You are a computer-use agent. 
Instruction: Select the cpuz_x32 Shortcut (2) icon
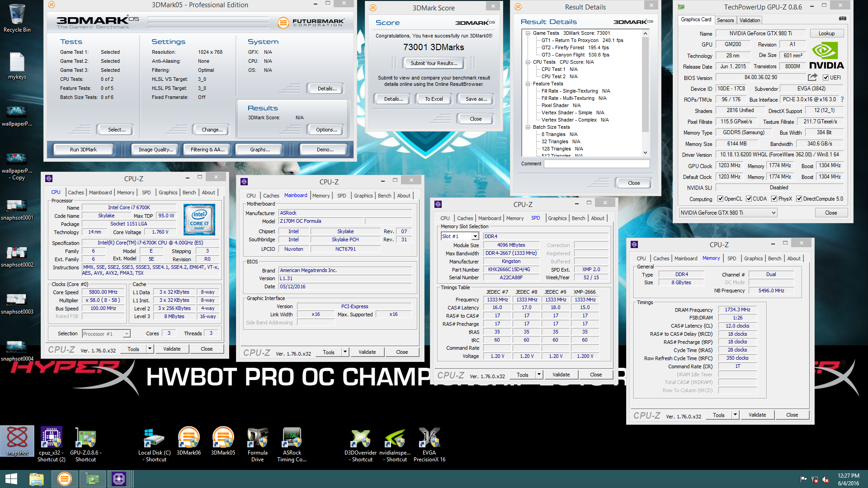tap(51, 445)
